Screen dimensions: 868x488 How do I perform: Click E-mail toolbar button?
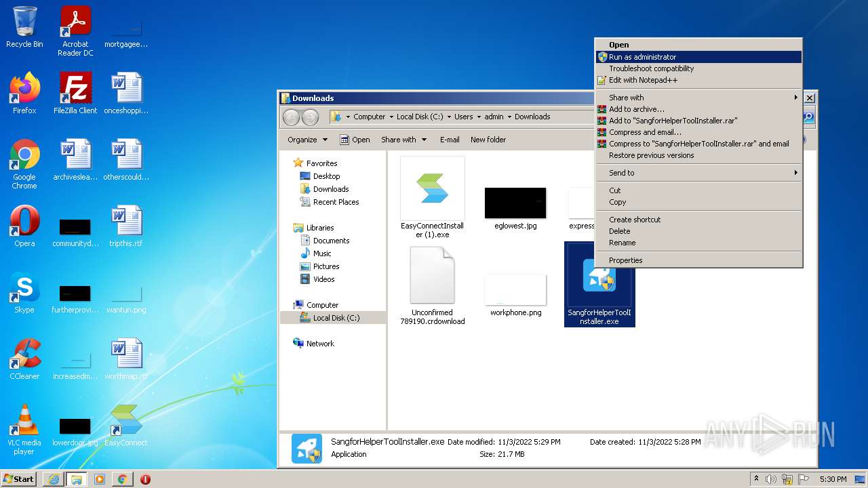tap(450, 140)
